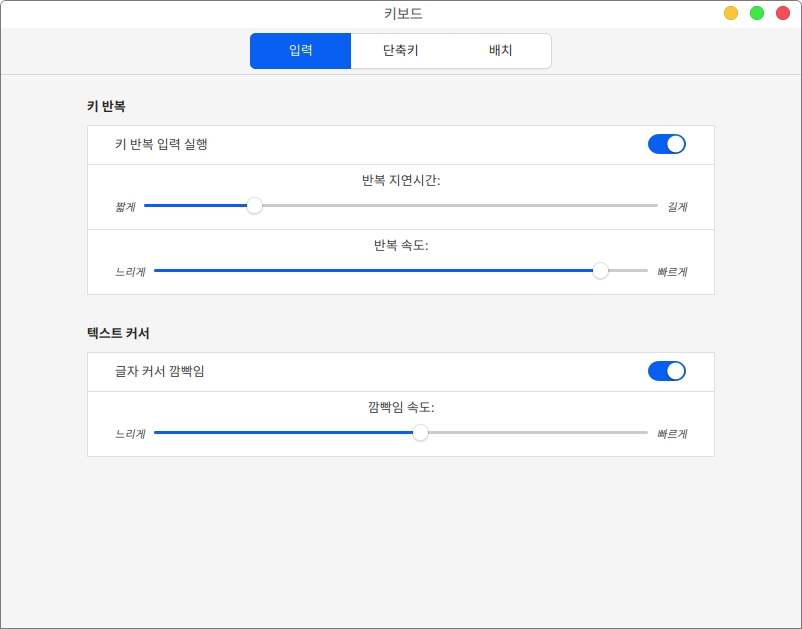Click the yellow minimize window button

(731, 13)
